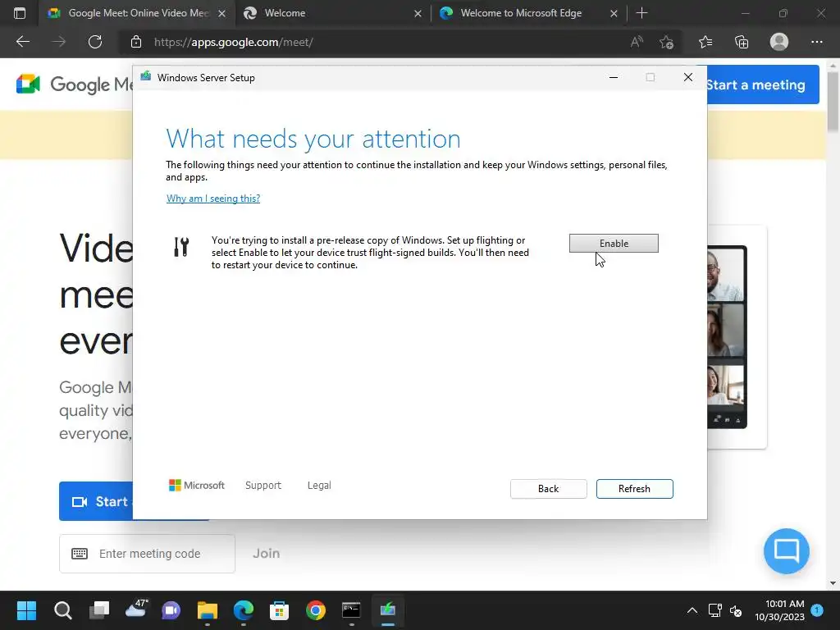840x630 pixels.
Task: Open Google Chrome from the taskbar
Action: click(x=316, y=610)
